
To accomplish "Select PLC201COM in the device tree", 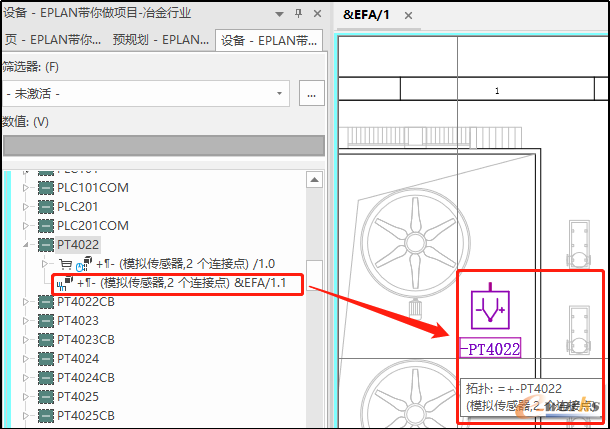I will tap(93, 226).
